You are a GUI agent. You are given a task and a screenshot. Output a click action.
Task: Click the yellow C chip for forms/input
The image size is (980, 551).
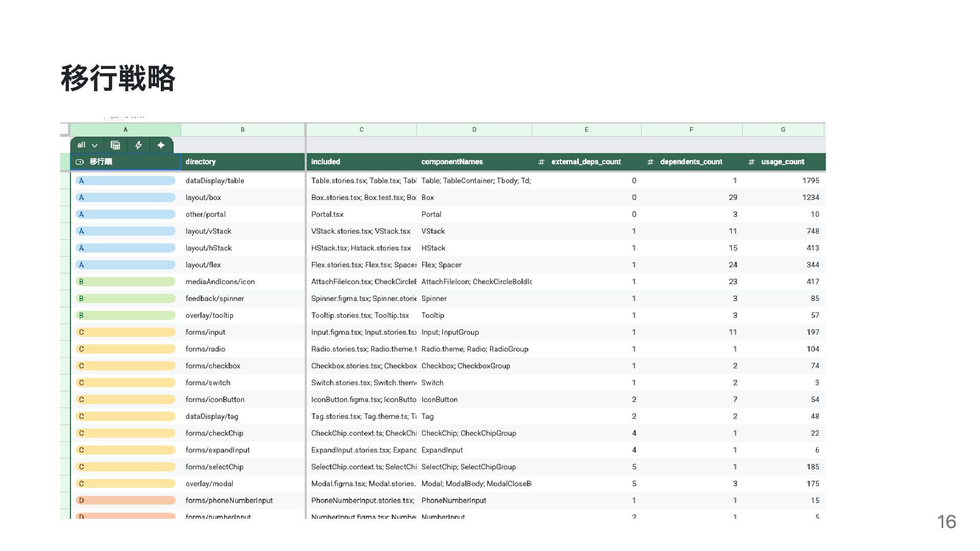point(125,332)
